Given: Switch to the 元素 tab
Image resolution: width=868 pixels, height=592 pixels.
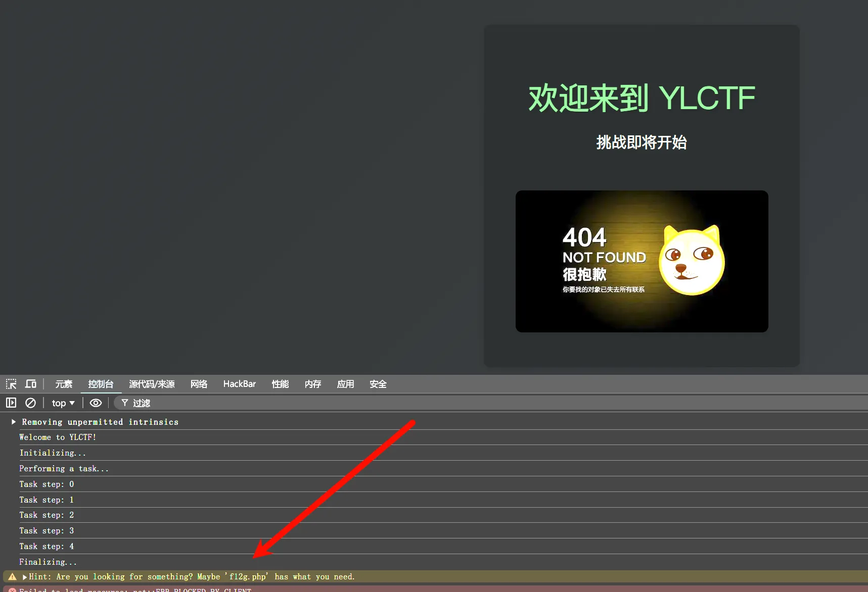Looking at the screenshot, I should (64, 384).
